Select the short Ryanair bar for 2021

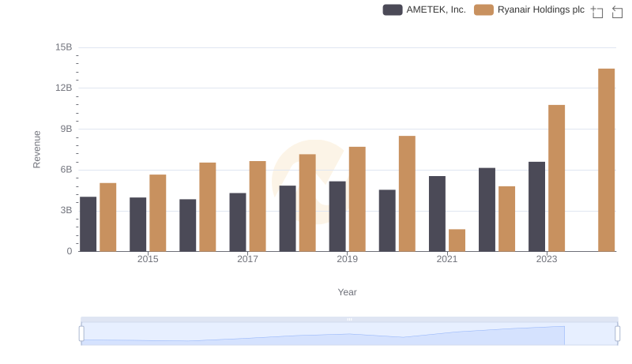(457, 240)
